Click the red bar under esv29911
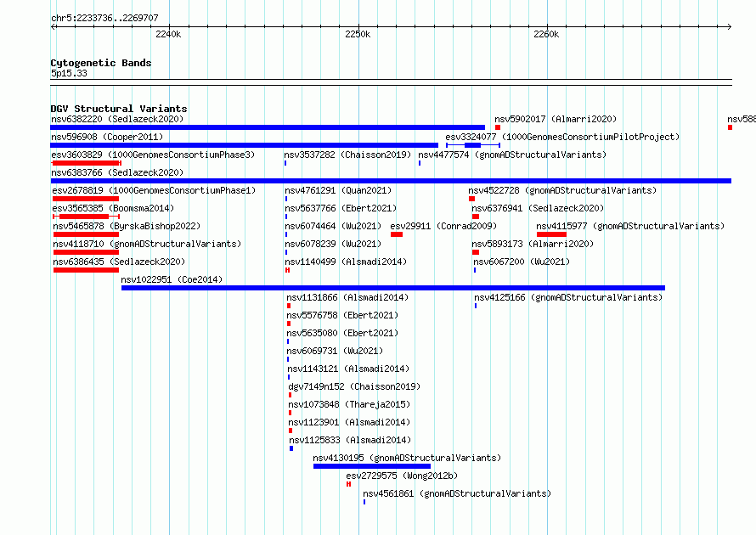The height and width of the screenshot is (535, 756). pyautogui.click(x=397, y=234)
